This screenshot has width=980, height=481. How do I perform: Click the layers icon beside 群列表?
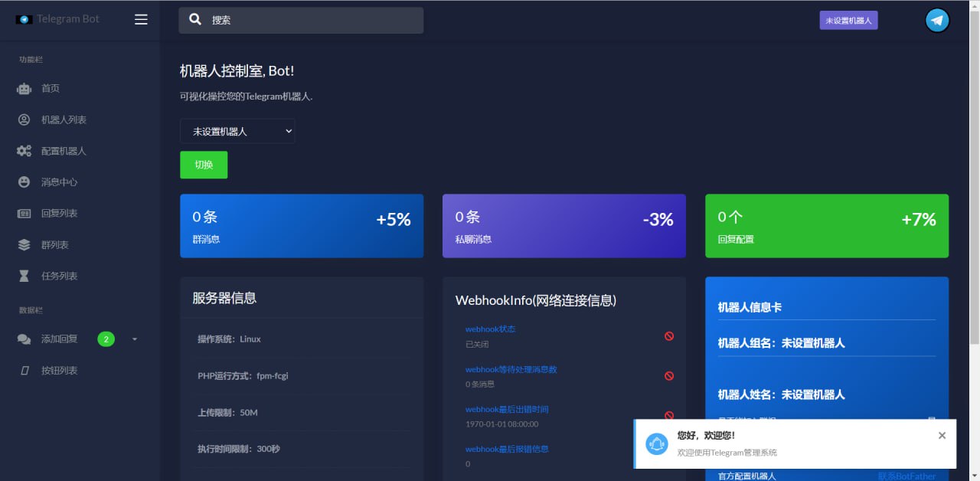[24, 245]
